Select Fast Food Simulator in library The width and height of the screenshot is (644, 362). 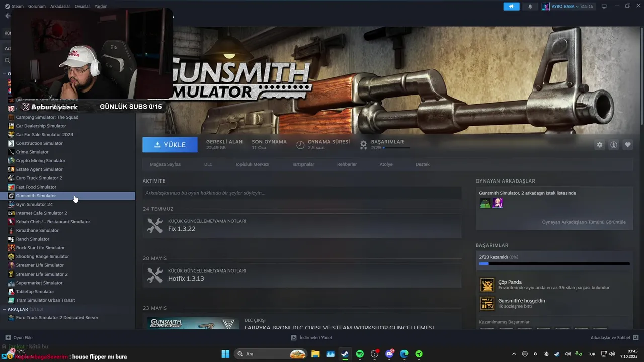36,187
